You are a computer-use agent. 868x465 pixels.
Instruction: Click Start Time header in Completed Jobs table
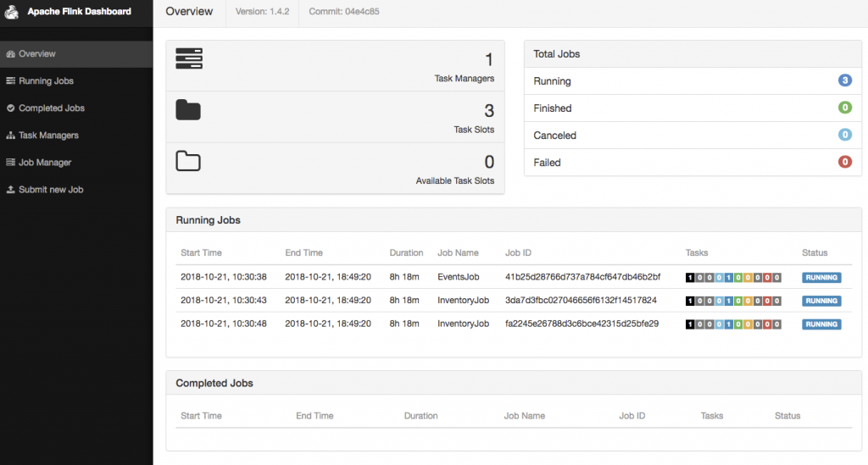[201, 416]
